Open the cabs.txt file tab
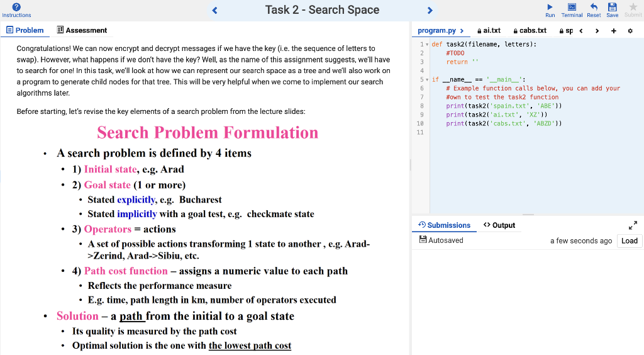Image resolution: width=644 pixels, height=355 pixels. pyautogui.click(x=530, y=31)
